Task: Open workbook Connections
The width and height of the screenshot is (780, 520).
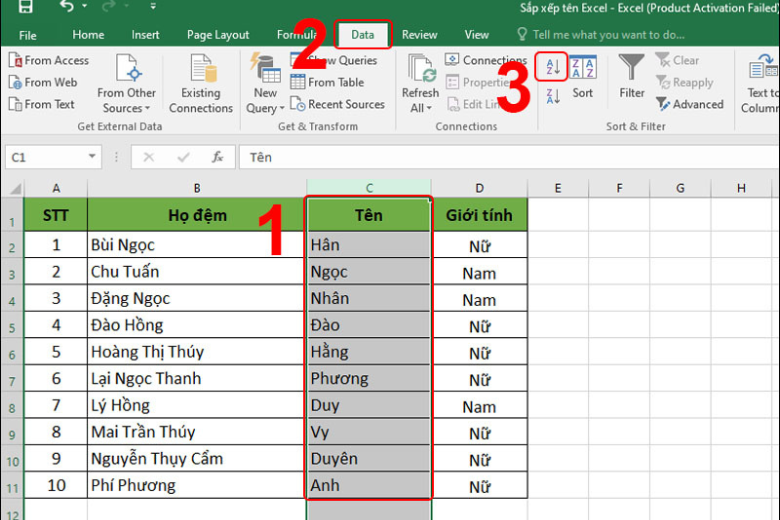Action: pos(486,60)
